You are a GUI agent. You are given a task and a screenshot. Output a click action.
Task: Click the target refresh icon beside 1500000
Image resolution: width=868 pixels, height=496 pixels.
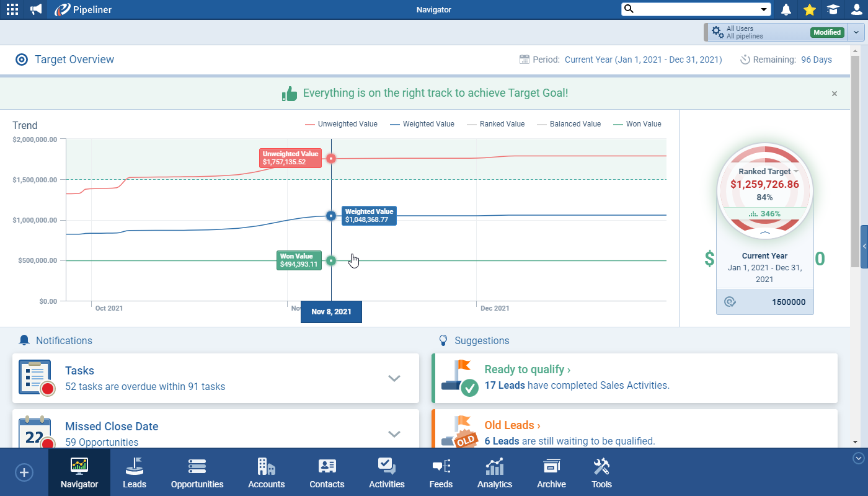tap(730, 302)
